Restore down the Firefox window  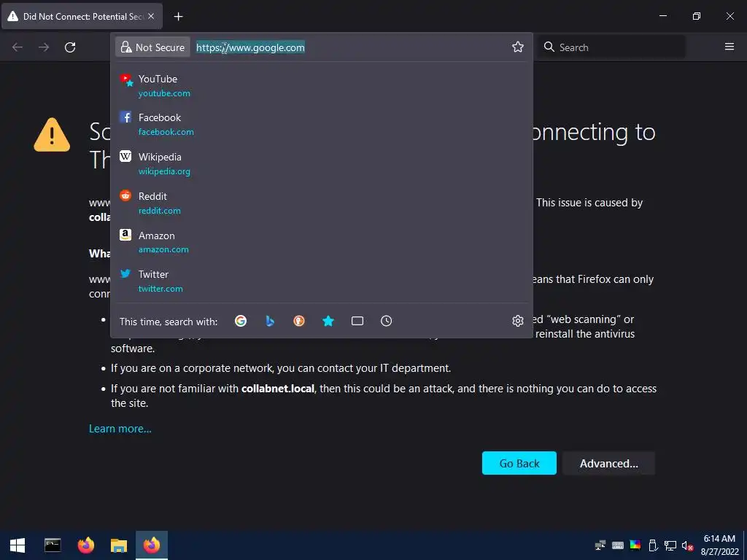click(x=696, y=16)
